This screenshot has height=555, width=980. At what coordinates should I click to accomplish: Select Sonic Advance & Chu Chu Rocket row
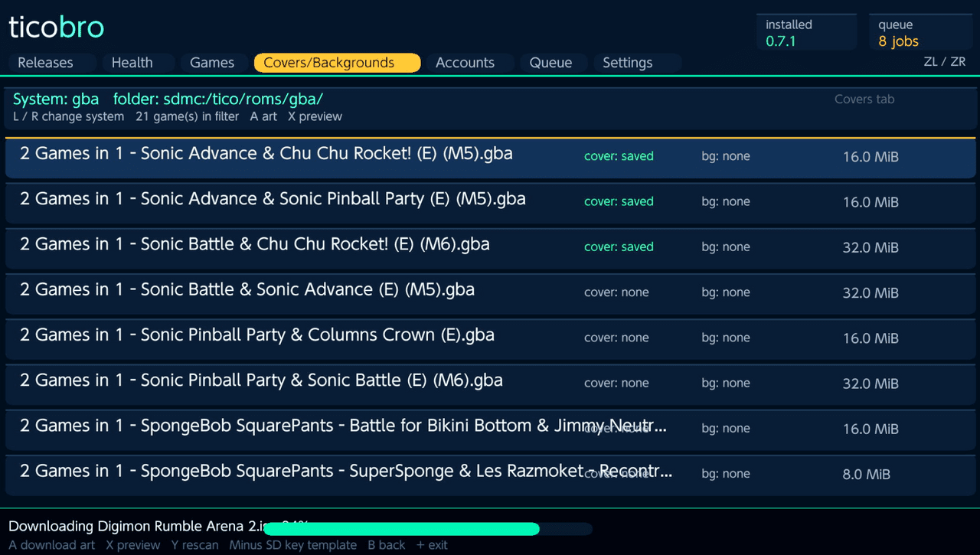click(490, 157)
